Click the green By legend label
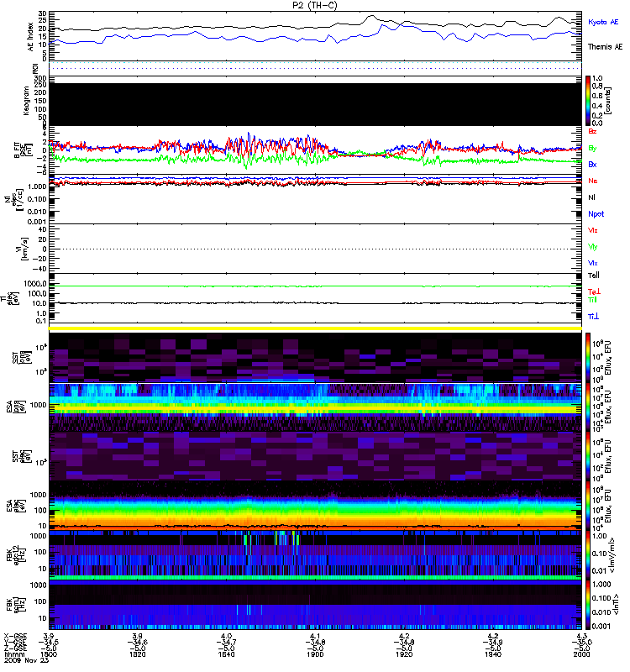The height and width of the screenshot is (672, 630). point(592,149)
